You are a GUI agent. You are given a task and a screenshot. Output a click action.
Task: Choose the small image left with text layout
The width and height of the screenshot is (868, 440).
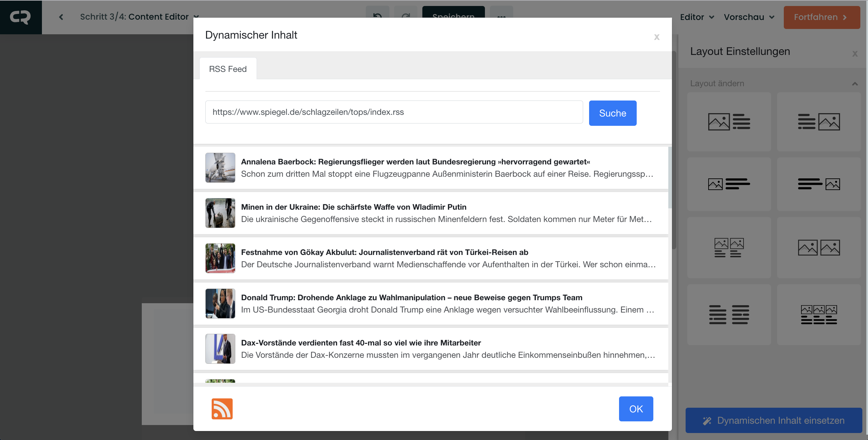(729, 184)
